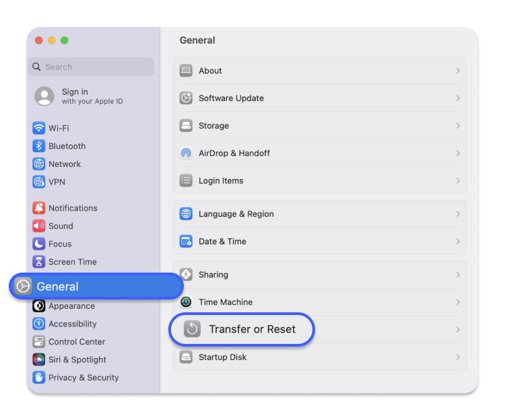Viewport: 505px width, 420px height.
Task: Select Bluetooth label in the sidebar
Action: tap(67, 146)
